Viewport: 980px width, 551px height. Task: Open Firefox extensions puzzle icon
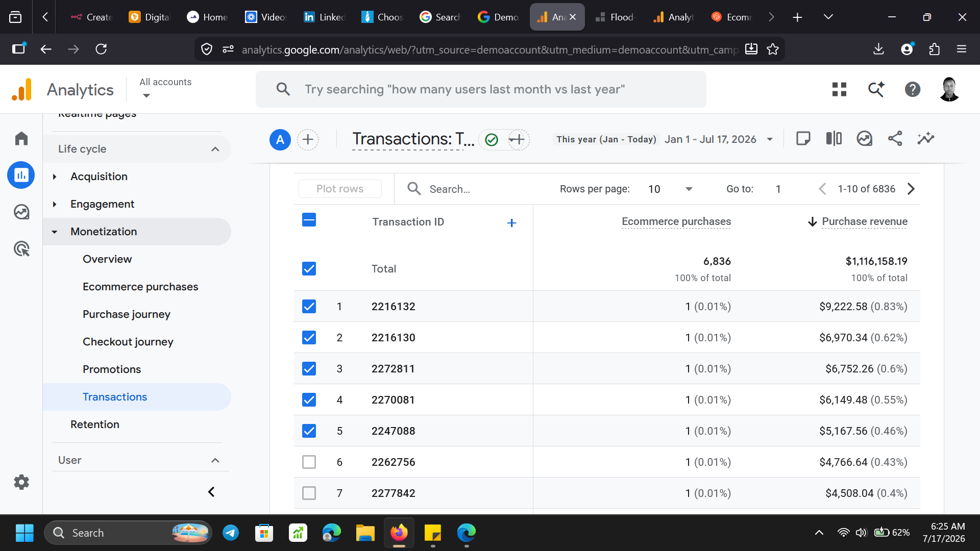point(934,49)
